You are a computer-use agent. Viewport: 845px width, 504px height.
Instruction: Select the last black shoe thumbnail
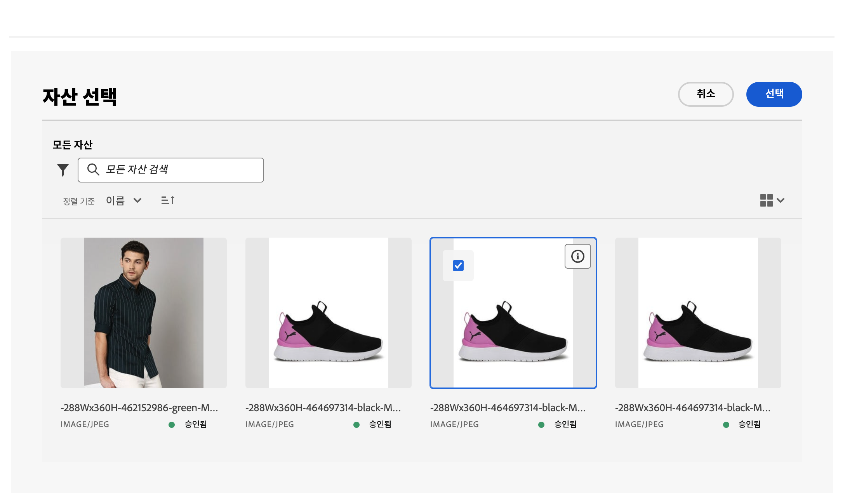coord(698,313)
